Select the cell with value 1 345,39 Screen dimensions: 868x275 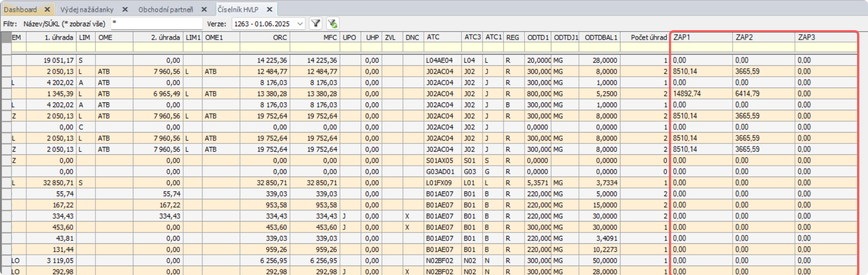click(51, 93)
